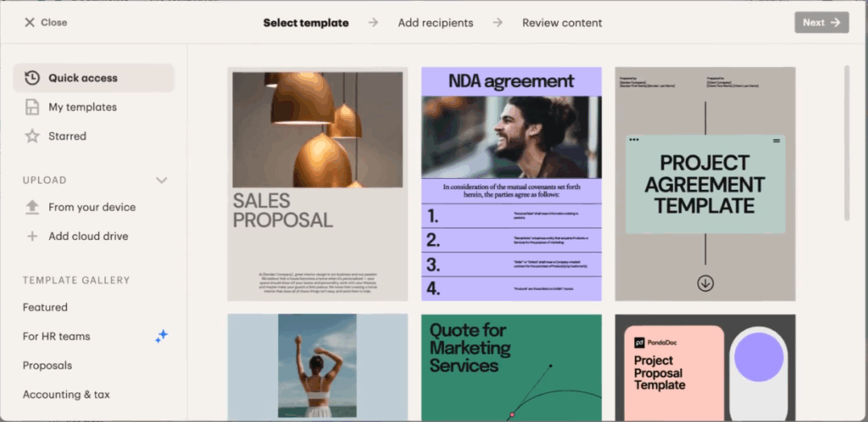Open Accounting & tax templates
This screenshot has width=868, height=422.
(66, 394)
